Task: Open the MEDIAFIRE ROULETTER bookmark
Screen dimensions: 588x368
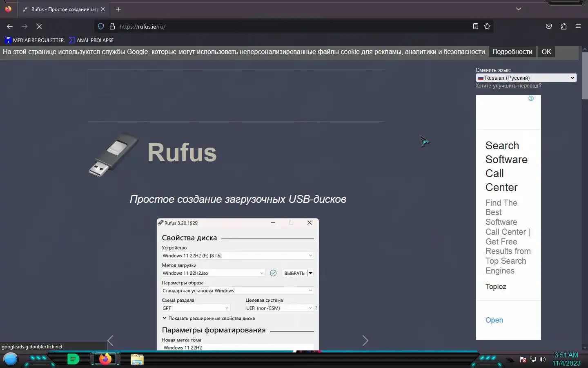Action: (34, 40)
